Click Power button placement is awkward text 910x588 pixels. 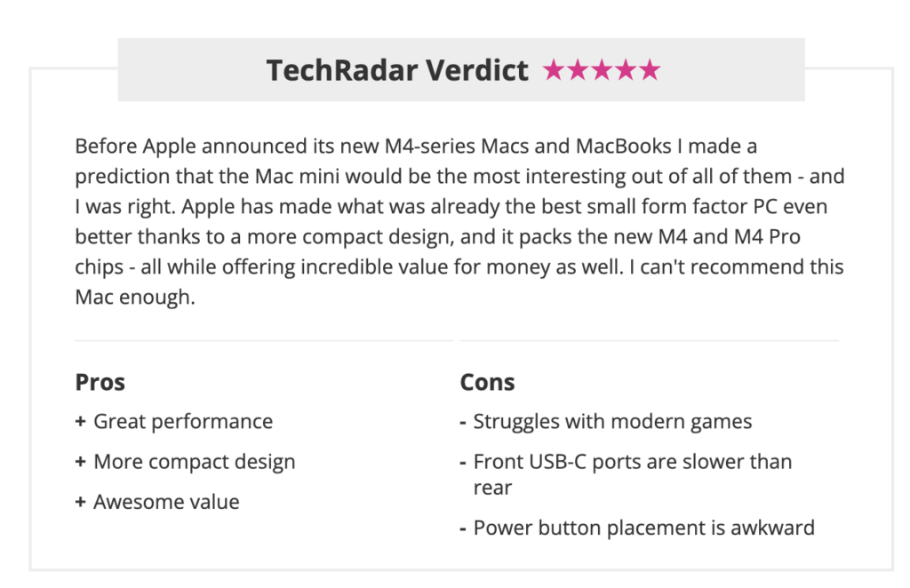coord(643,528)
